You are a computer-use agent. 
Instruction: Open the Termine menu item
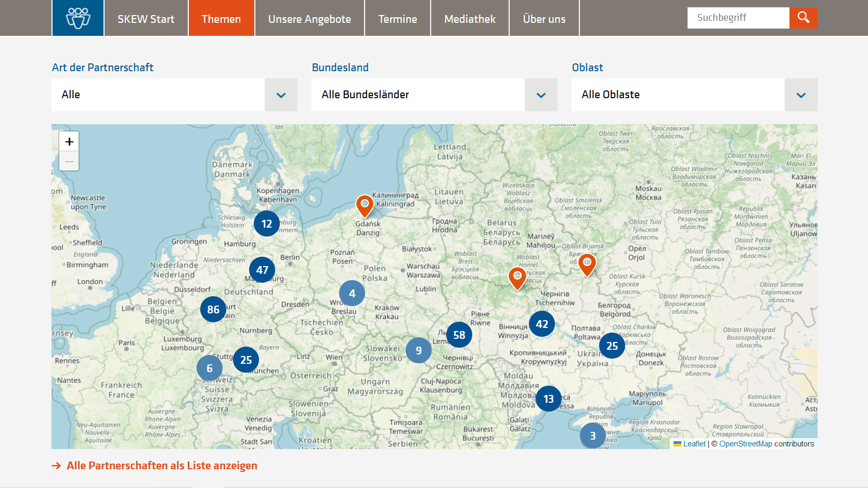pyautogui.click(x=398, y=19)
